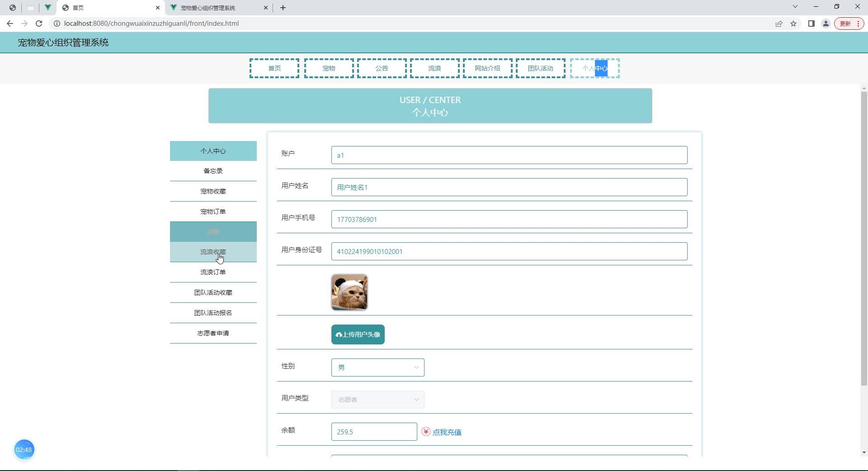The image size is (868, 471).
Task: Close the 宠物爱心组织管理系统 browser tab
Action: coord(266,8)
